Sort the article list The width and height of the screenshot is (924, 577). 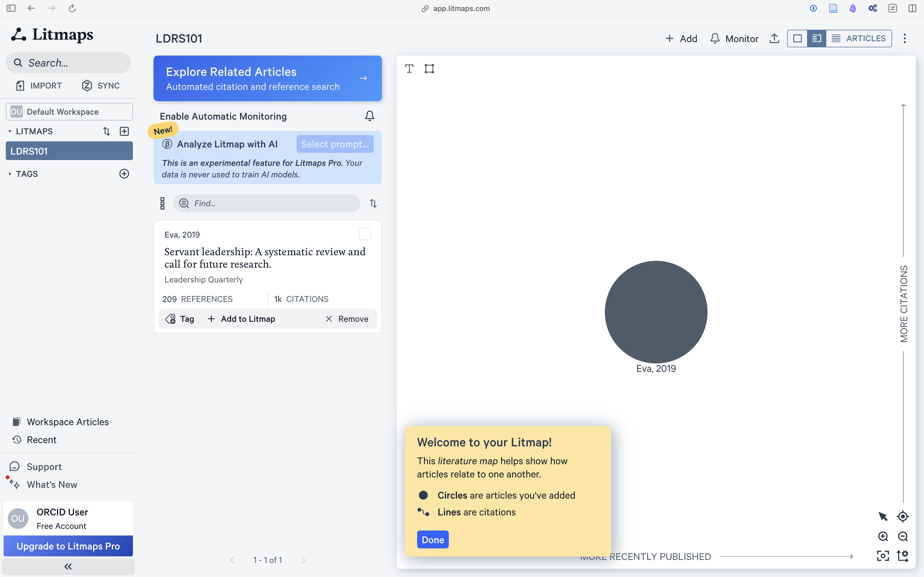[x=373, y=204]
